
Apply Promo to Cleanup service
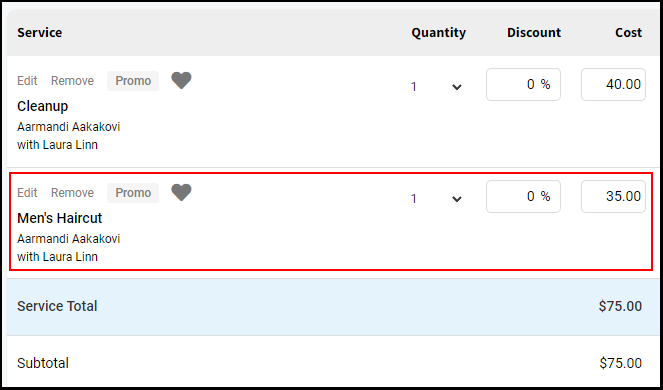[133, 81]
